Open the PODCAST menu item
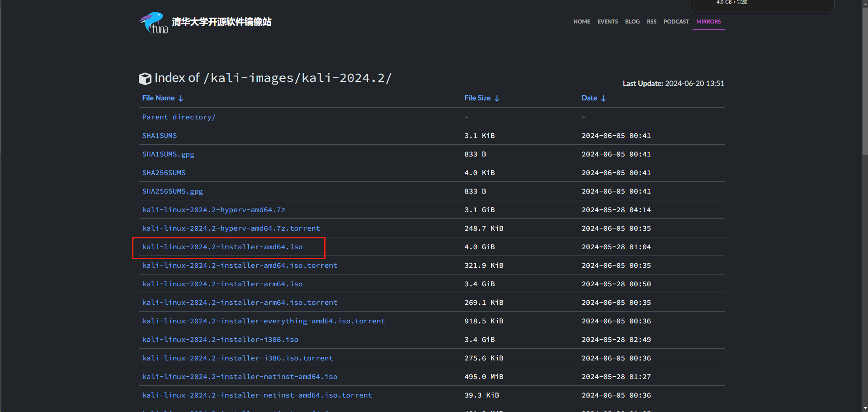 pos(676,22)
